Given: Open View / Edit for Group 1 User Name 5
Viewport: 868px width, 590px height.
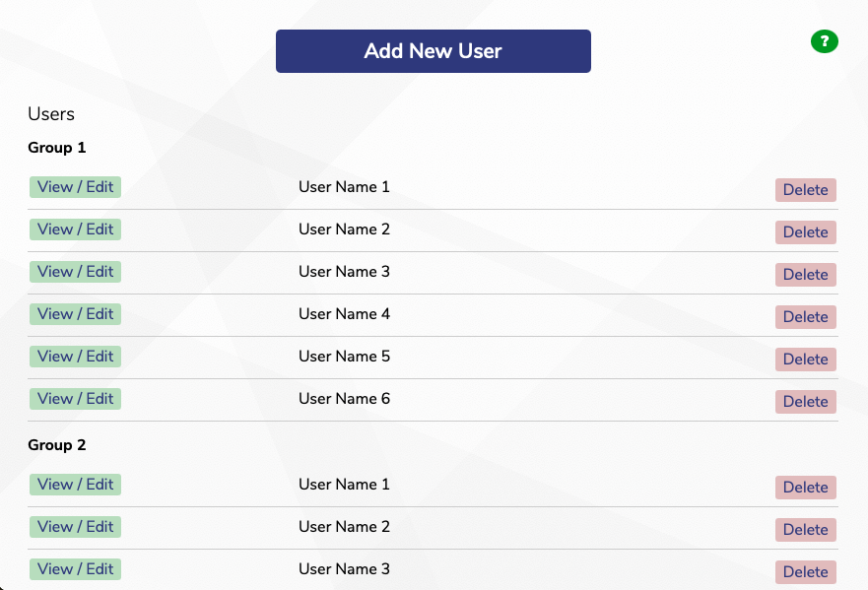Looking at the screenshot, I should [76, 357].
